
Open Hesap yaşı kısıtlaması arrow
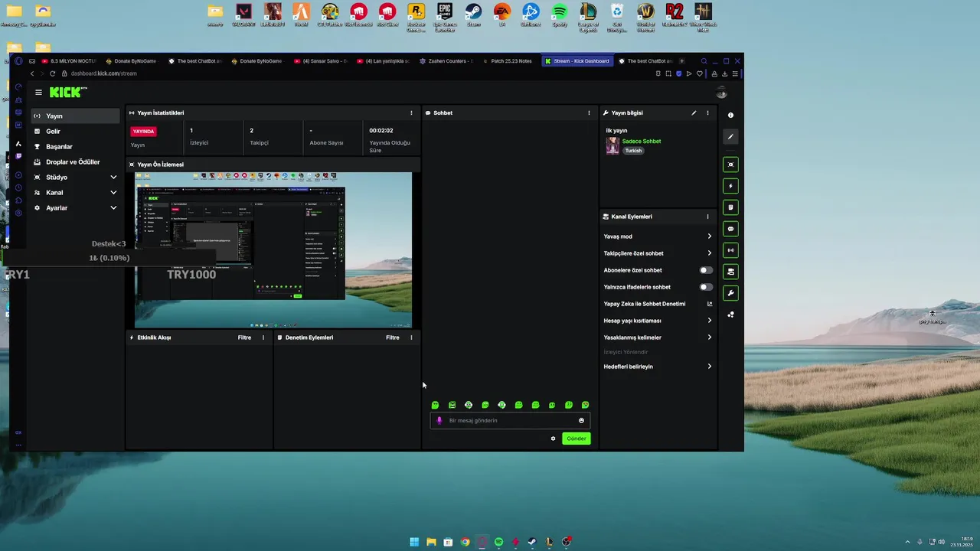pos(709,321)
